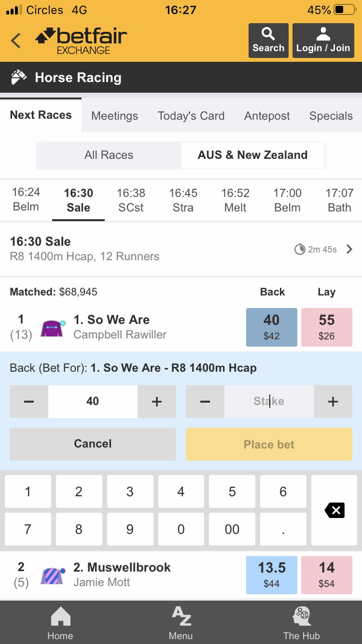Click the back arrow in the header
362x644 pixels.
click(15, 40)
